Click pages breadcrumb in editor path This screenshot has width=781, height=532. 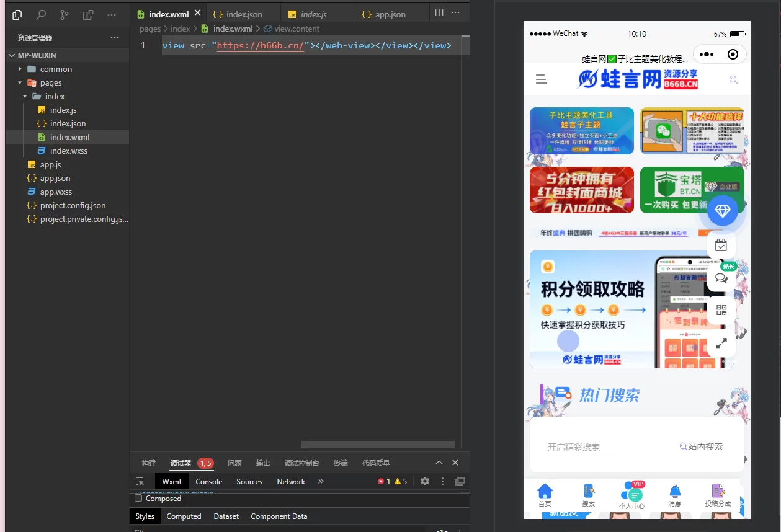pos(150,29)
